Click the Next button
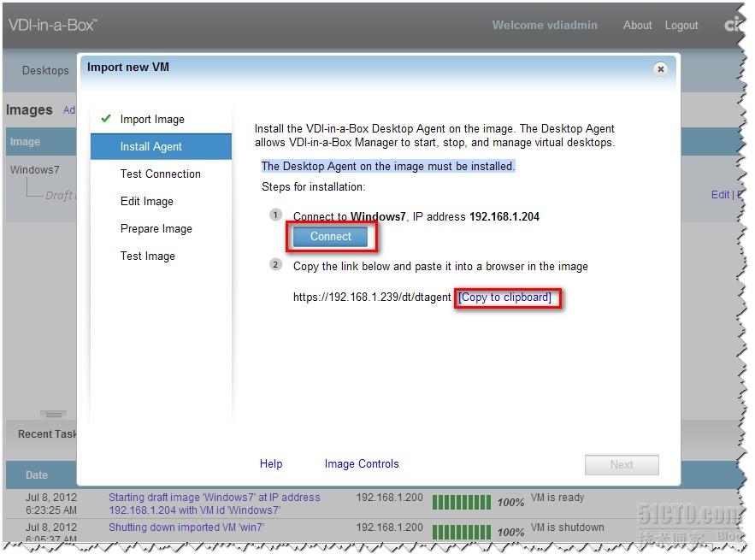755x560 pixels. (x=622, y=464)
